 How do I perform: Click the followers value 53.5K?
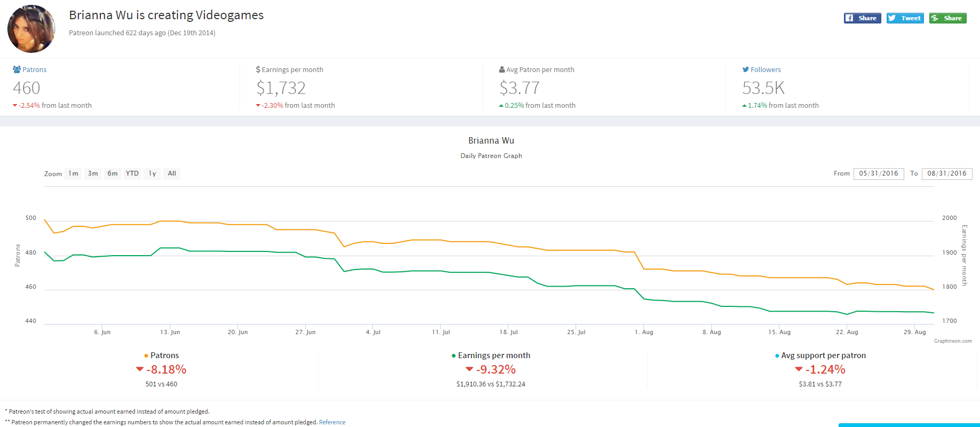click(x=763, y=88)
